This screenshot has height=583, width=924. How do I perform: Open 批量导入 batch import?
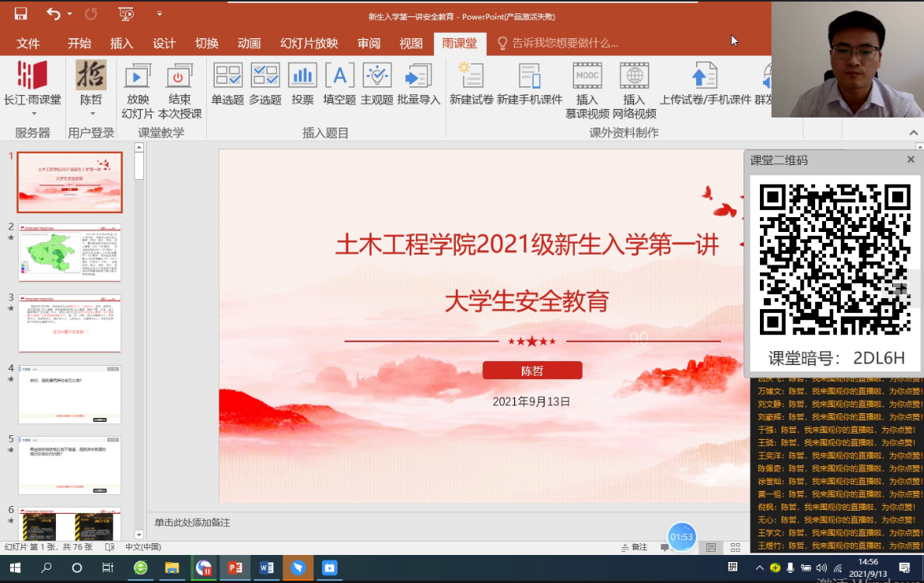coord(418,76)
